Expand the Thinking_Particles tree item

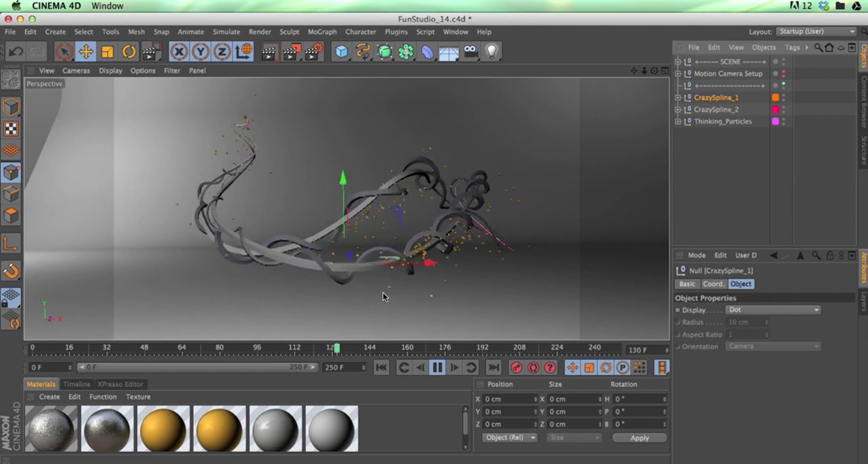[678, 121]
